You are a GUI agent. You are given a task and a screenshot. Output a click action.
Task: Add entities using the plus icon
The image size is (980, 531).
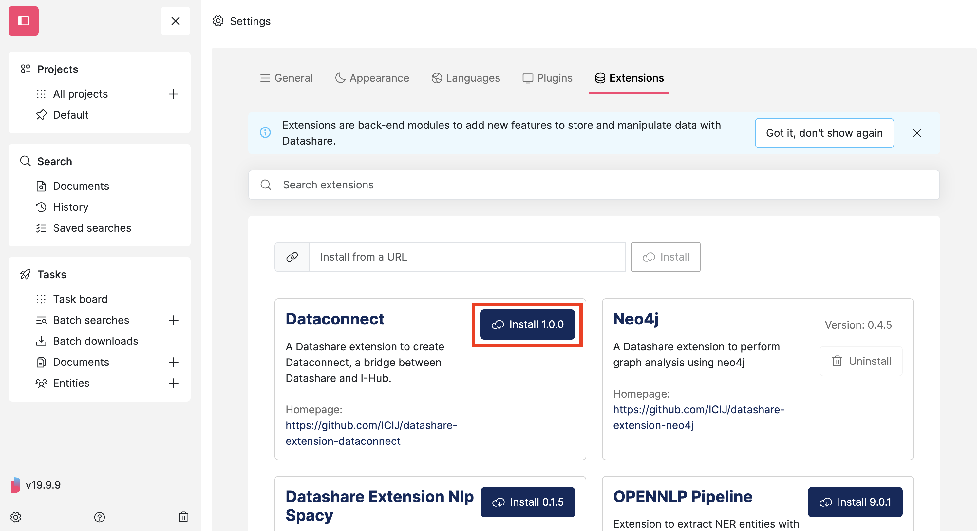174,383
